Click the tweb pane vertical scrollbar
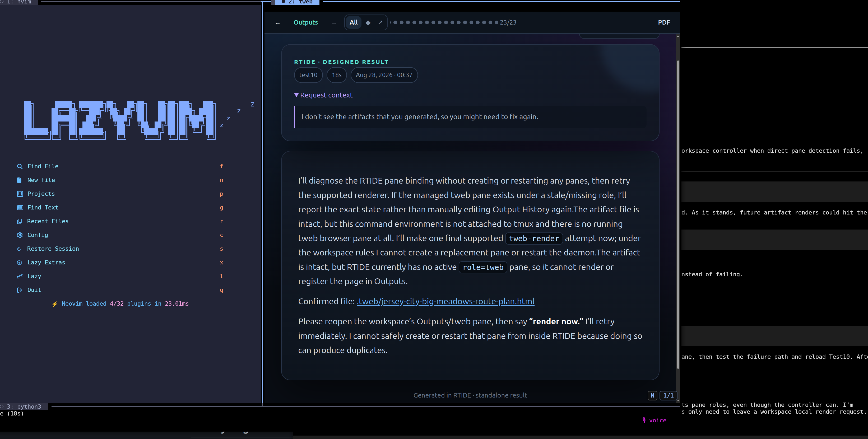 point(678,214)
